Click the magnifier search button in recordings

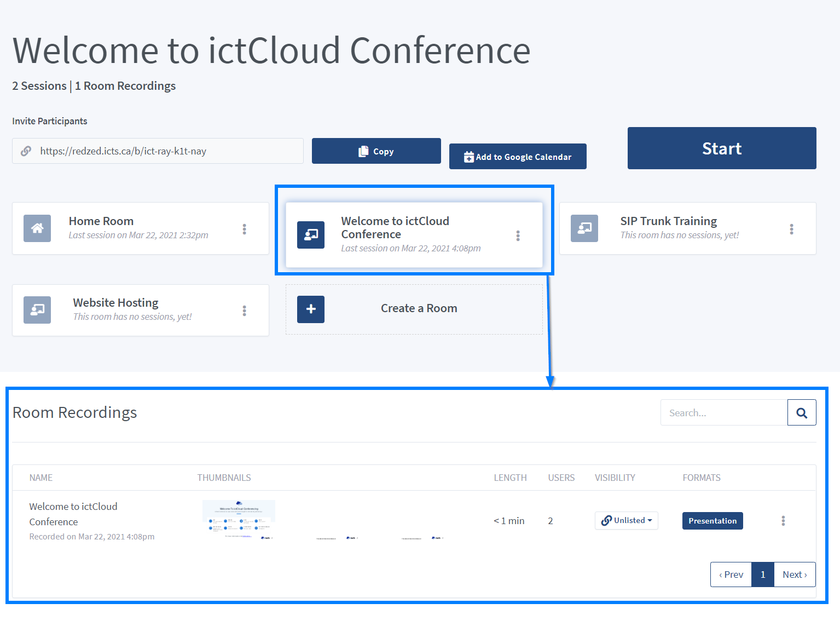802,412
